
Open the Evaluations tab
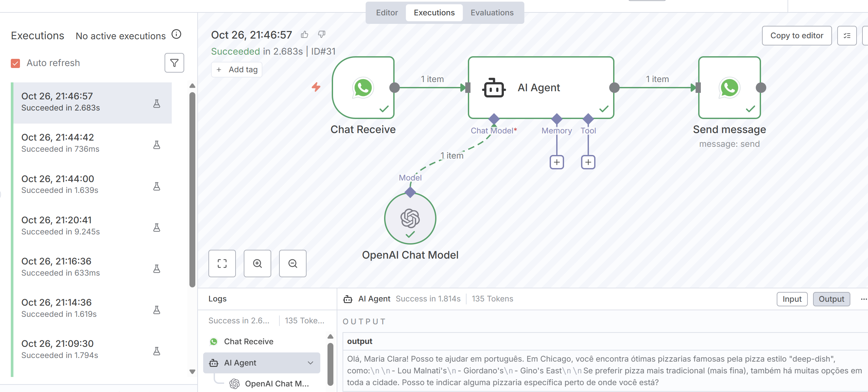(x=492, y=12)
